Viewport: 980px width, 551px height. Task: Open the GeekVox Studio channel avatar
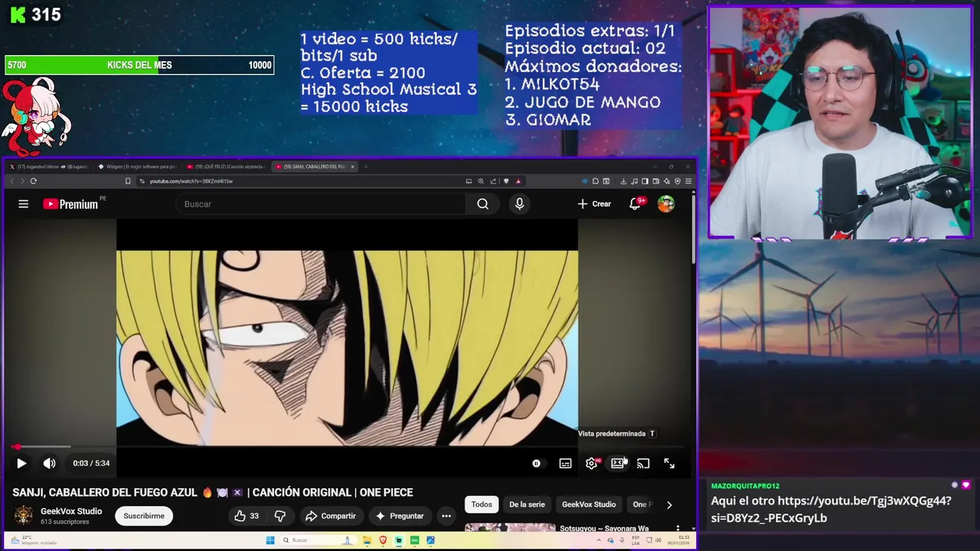(x=24, y=516)
